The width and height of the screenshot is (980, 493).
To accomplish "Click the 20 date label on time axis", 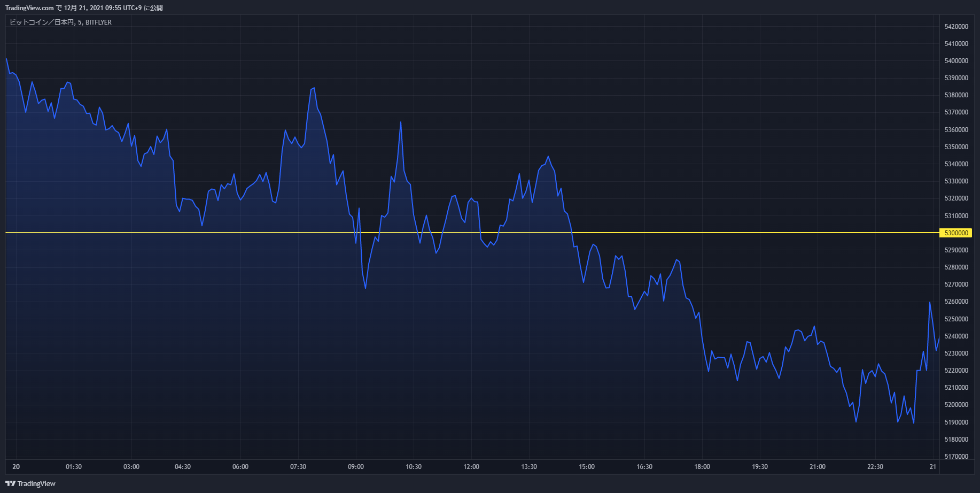I will click(16, 467).
